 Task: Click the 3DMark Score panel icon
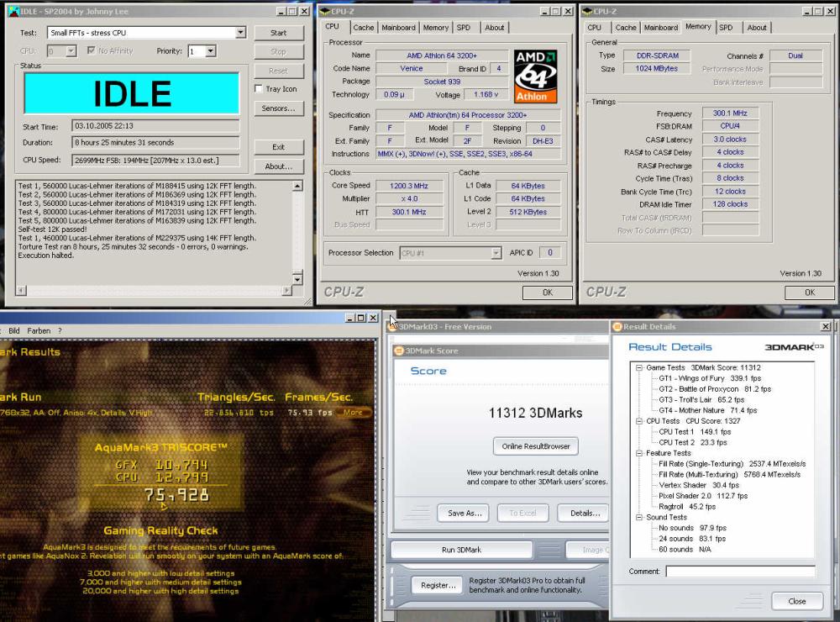click(x=398, y=351)
